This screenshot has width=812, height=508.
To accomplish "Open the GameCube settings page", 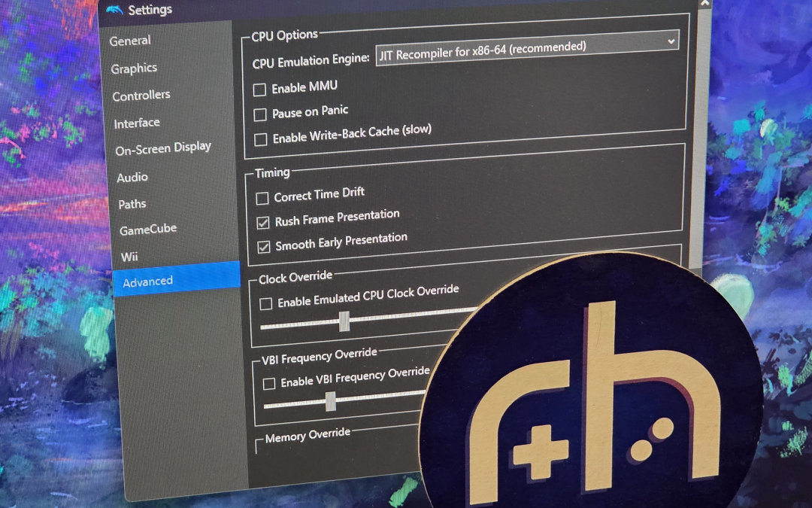I will (x=148, y=230).
